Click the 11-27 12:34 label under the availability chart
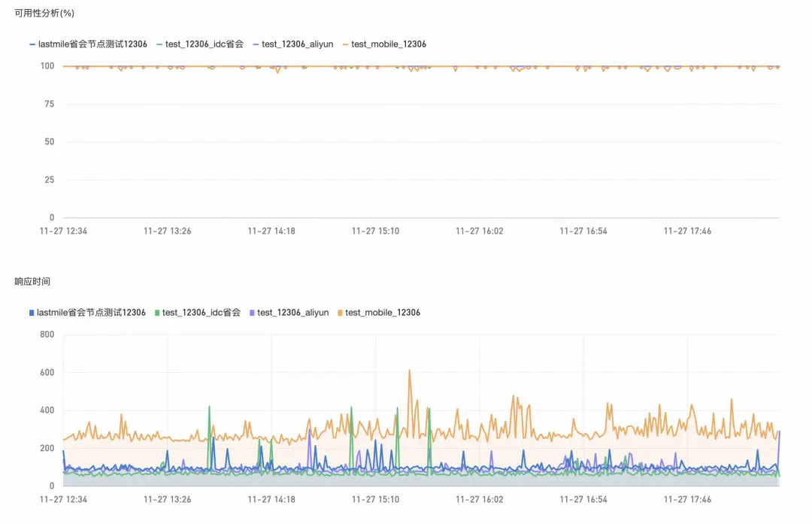This screenshot has height=524, width=812. [x=63, y=232]
